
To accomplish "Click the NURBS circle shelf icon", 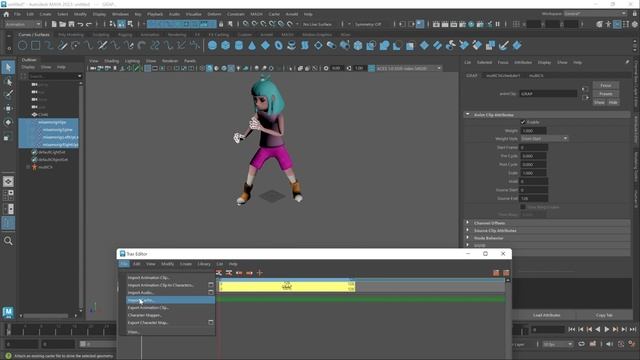I will 22,45.
